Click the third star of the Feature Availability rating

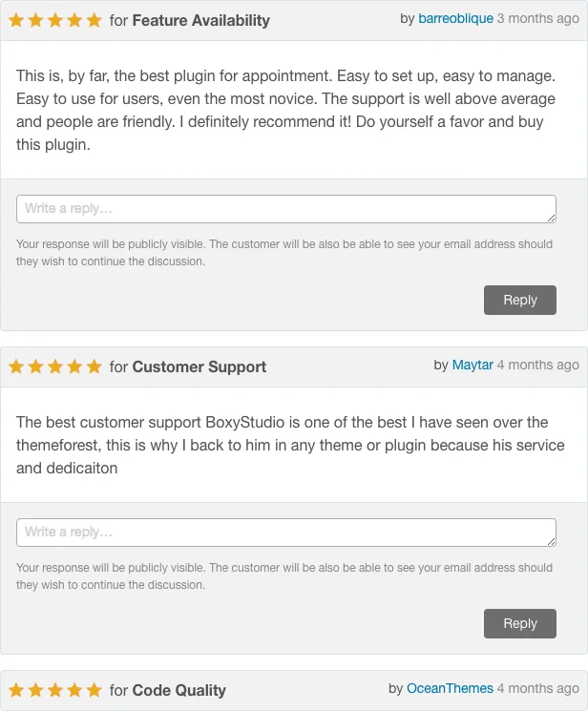(x=55, y=20)
